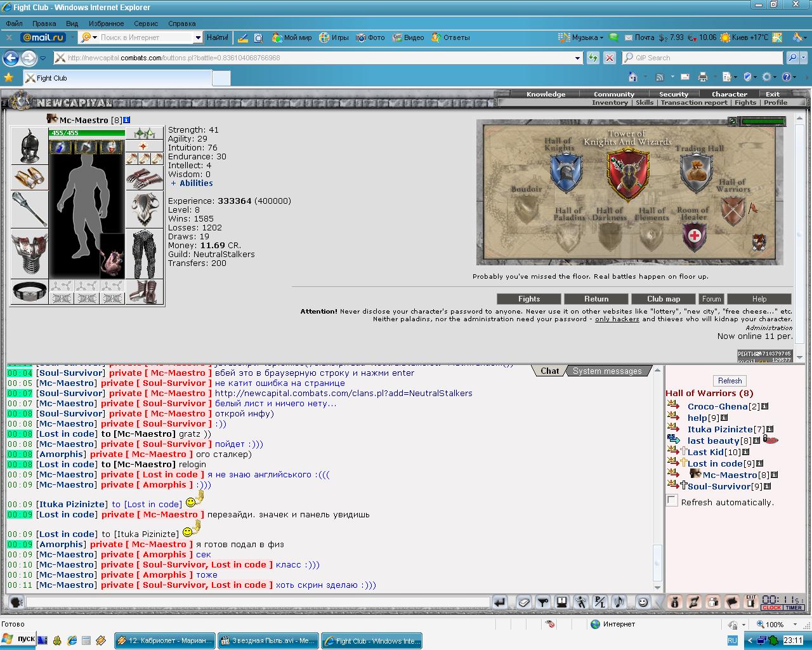Open the Файл menu

pyautogui.click(x=14, y=23)
